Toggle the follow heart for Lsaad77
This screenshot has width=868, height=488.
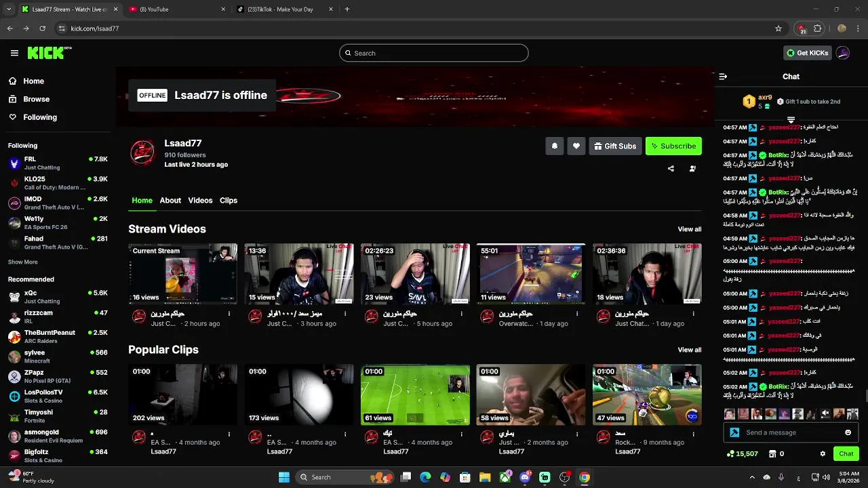[576, 146]
